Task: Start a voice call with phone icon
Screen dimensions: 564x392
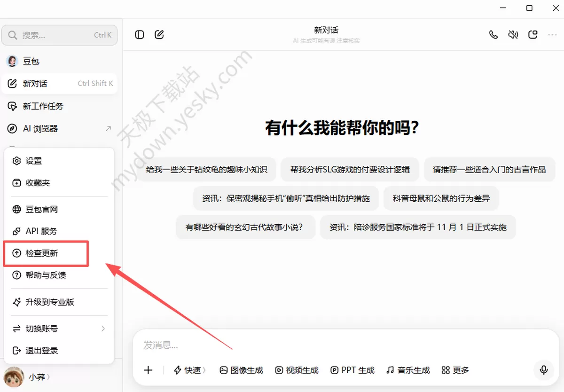Action: click(493, 35)
